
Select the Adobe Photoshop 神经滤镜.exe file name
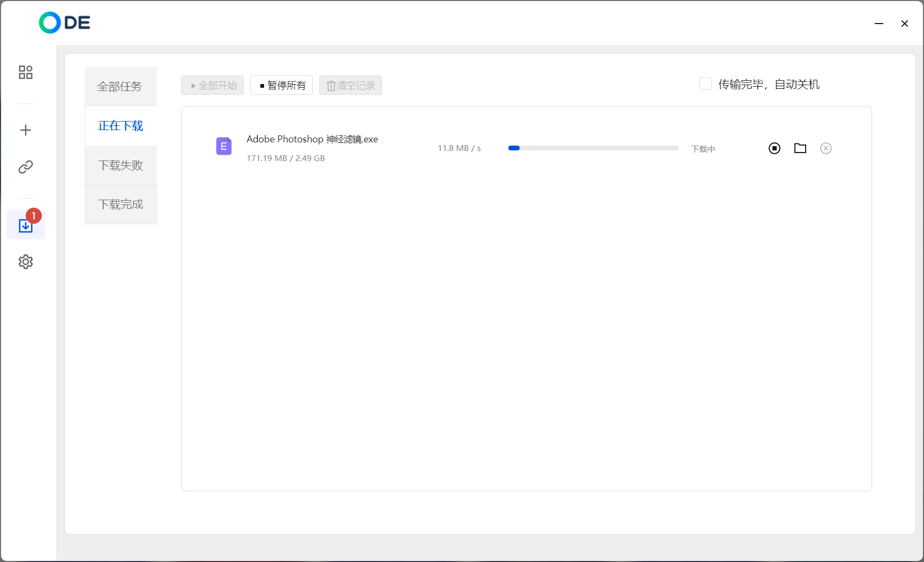(312, 139)
